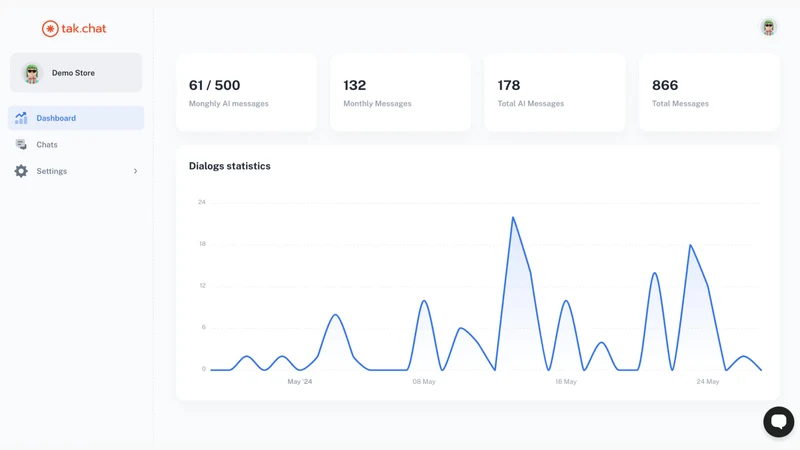Open the user avatar in the header
The height and width of the screenshot is (450, 800).
[x=768, y=27]
